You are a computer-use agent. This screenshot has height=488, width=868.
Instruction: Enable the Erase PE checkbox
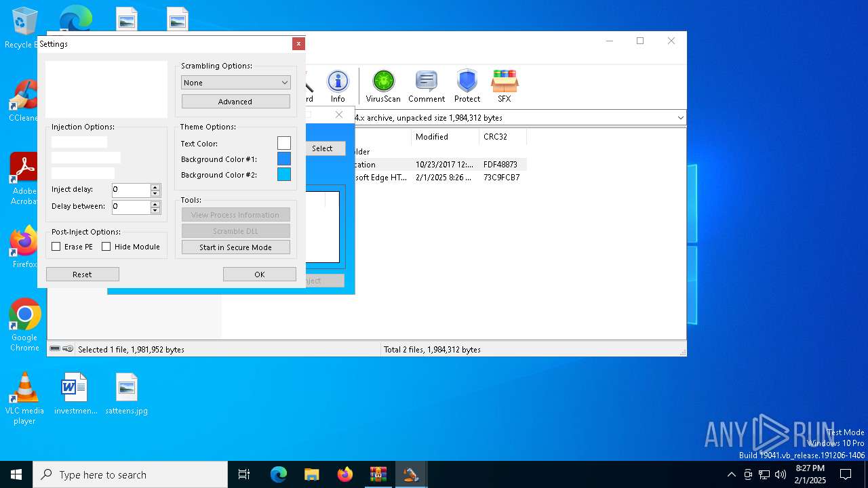coord(56,247)
